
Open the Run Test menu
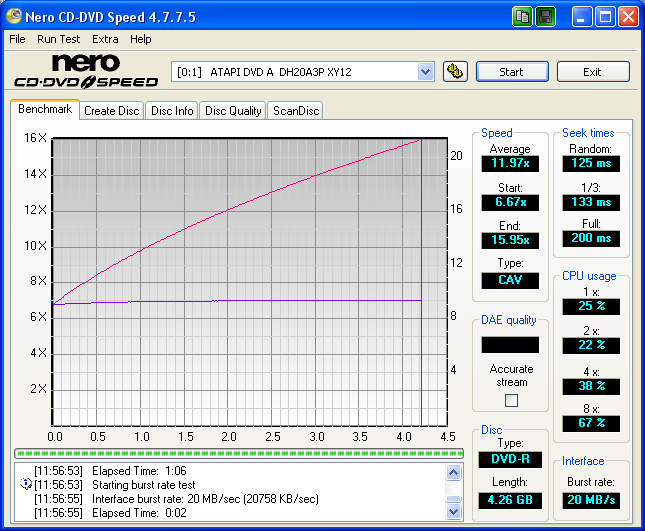pos(59,39)
